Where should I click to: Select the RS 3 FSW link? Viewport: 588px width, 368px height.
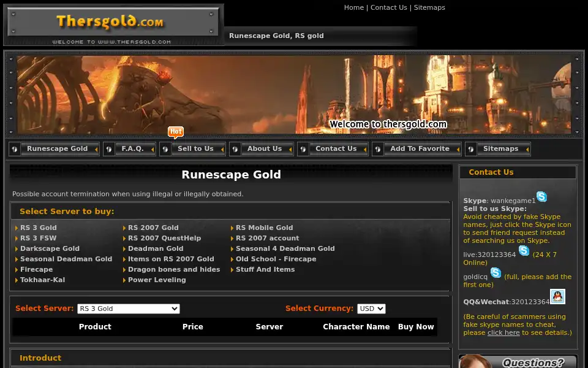(38, 238)
